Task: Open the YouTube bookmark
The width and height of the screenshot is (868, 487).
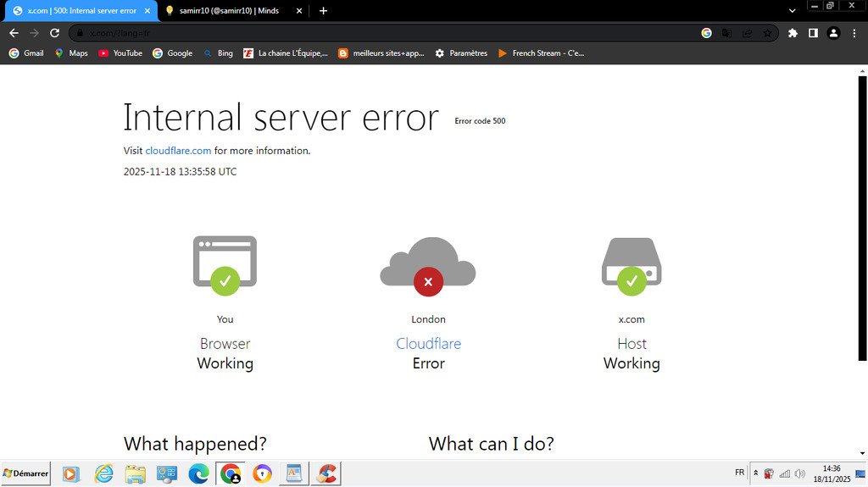Action: [120, 53]
